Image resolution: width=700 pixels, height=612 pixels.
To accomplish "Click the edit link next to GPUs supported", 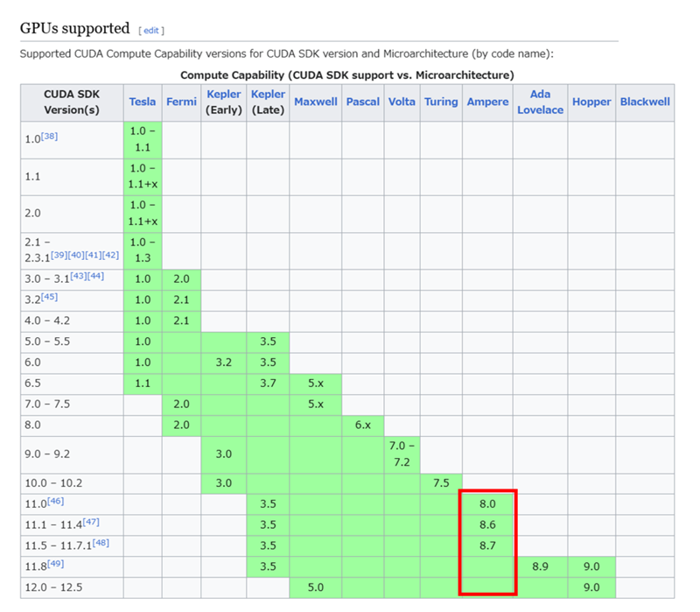I will (151, 31).
